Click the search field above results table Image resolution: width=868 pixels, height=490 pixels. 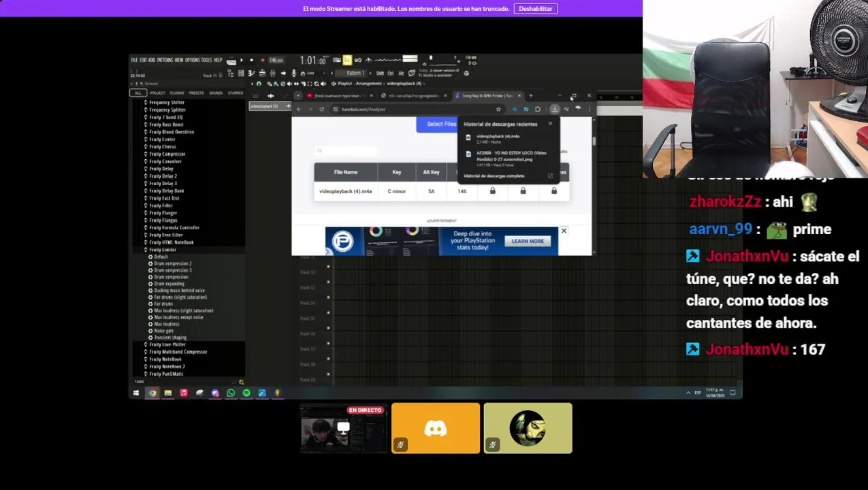[x=346, y=150]
